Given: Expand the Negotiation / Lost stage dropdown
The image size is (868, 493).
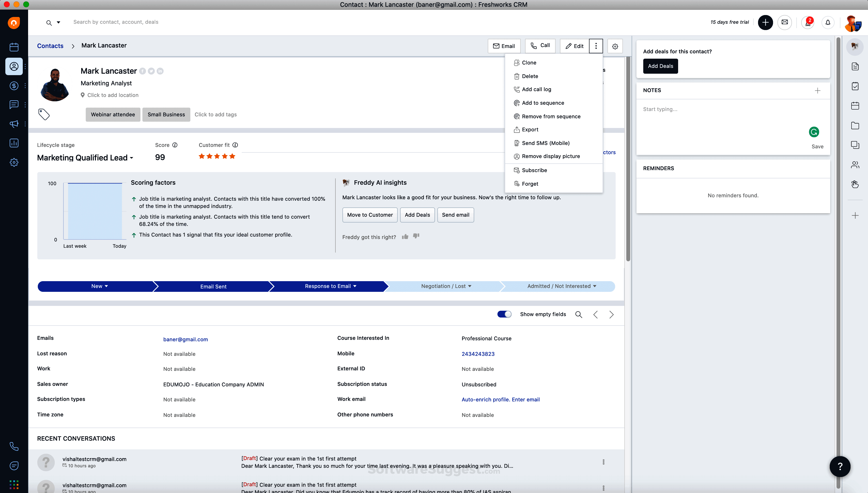Looking at the screenshot, I should [x=470, y=286].
